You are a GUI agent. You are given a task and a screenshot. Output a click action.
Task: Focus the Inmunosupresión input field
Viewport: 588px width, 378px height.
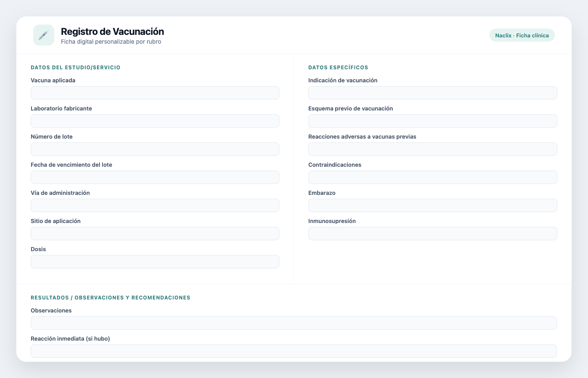pos(433,234)
